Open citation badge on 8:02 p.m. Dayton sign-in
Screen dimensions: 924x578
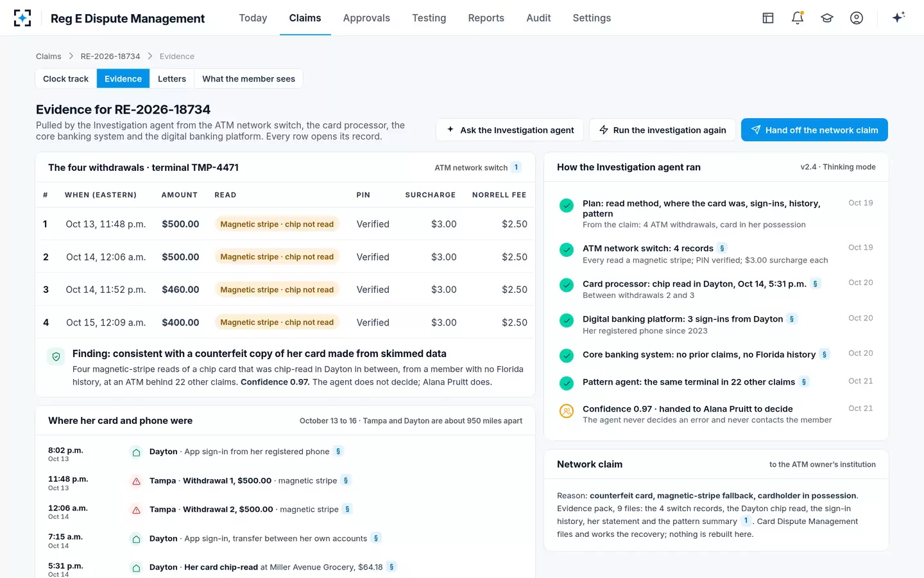pyautogui.click(x=338, y=451)
